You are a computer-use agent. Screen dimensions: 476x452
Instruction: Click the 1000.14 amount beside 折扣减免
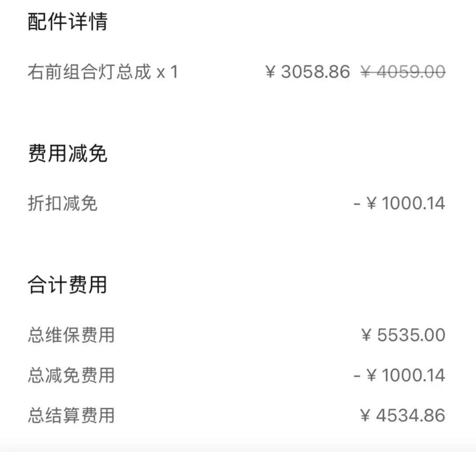[x=413, y=203]
